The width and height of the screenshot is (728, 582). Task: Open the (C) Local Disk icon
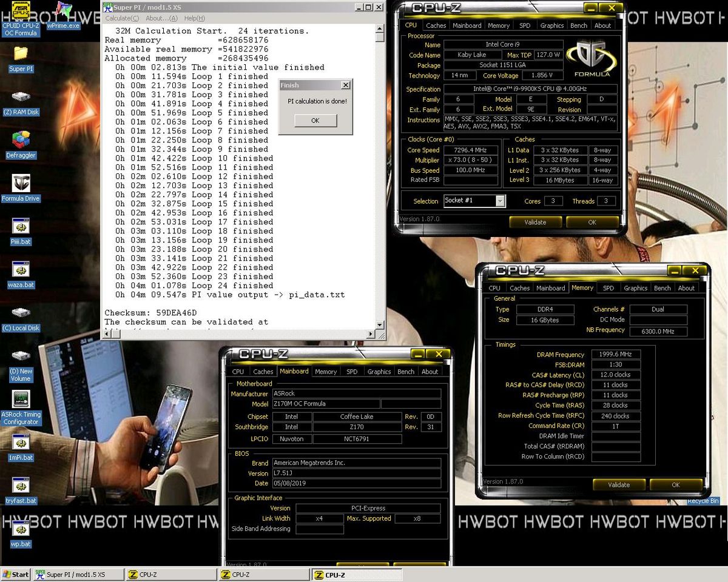[x=21, y=318]
